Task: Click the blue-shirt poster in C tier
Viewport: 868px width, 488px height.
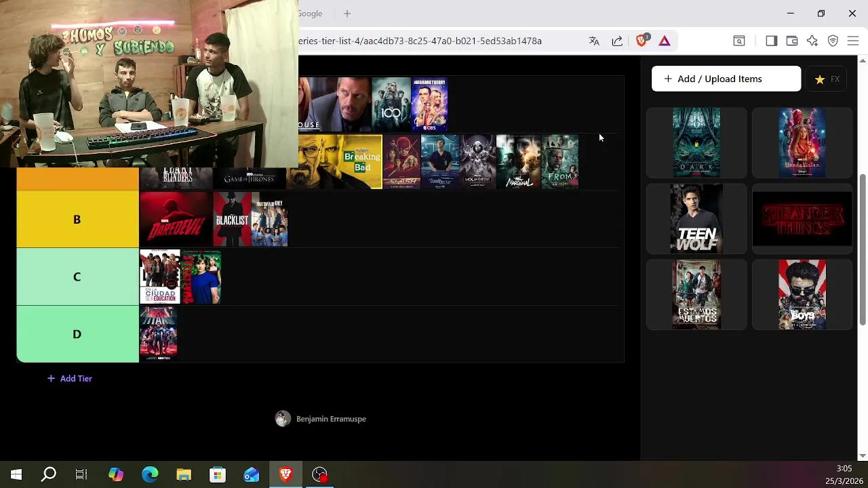Action: [x=201, y=277]
